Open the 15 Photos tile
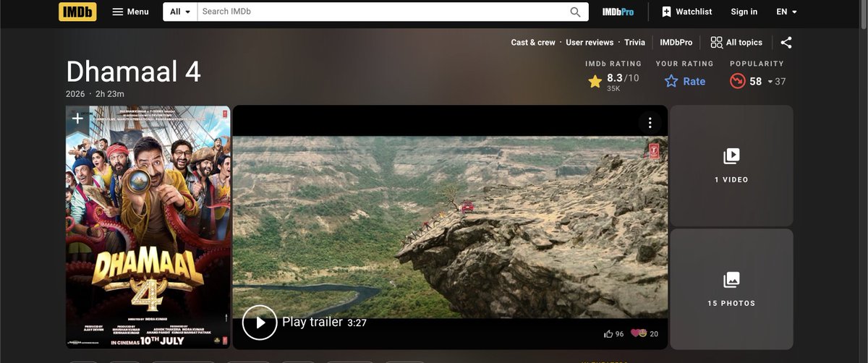The width and height of the screenshot is (868, 363). tap(731, 289)
